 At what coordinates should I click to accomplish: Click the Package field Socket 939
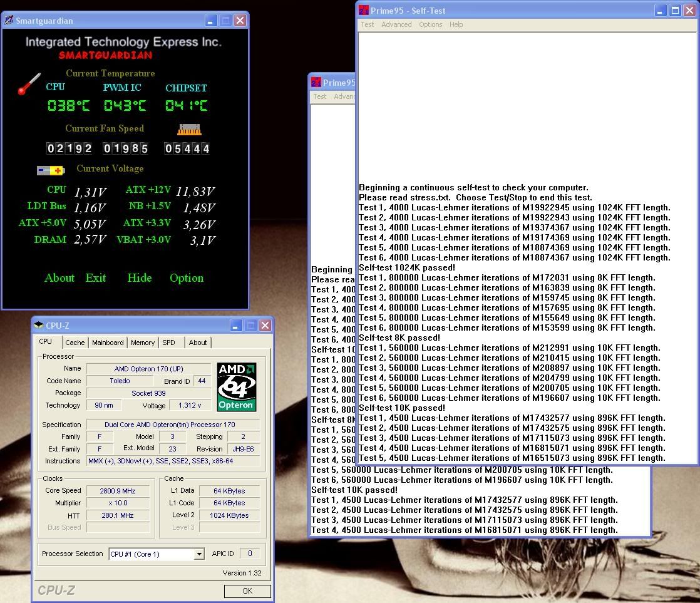[x=148, y=393]
